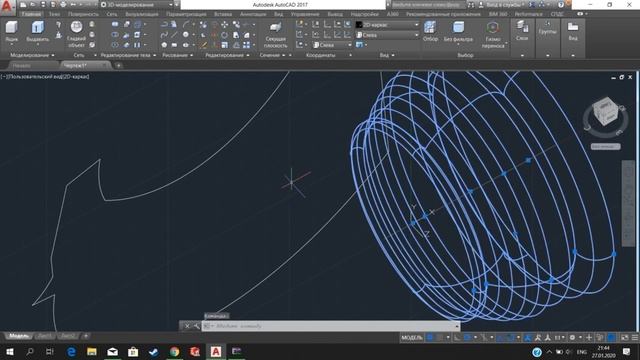The height and width of the screenshot is (360, 640).
Task: Expand the Редактирование тела panel
Action: point(128,55)
